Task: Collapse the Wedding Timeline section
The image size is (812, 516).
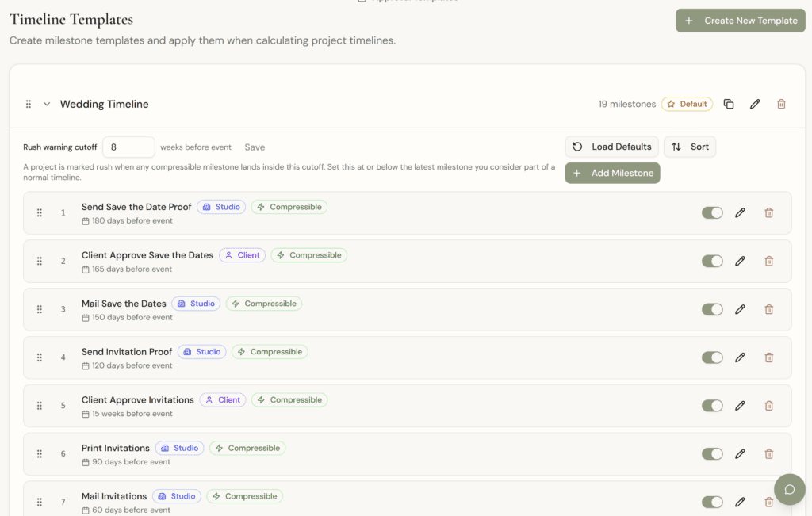Action: 47,104
